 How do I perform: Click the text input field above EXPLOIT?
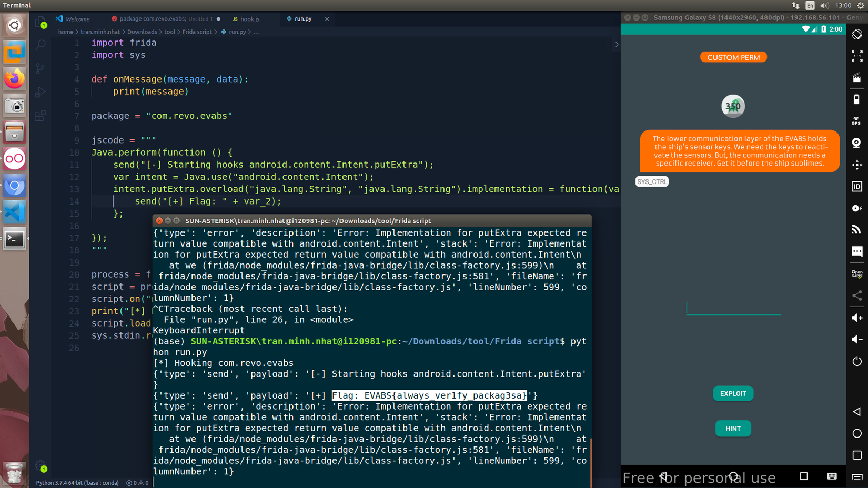coord(733,307)
